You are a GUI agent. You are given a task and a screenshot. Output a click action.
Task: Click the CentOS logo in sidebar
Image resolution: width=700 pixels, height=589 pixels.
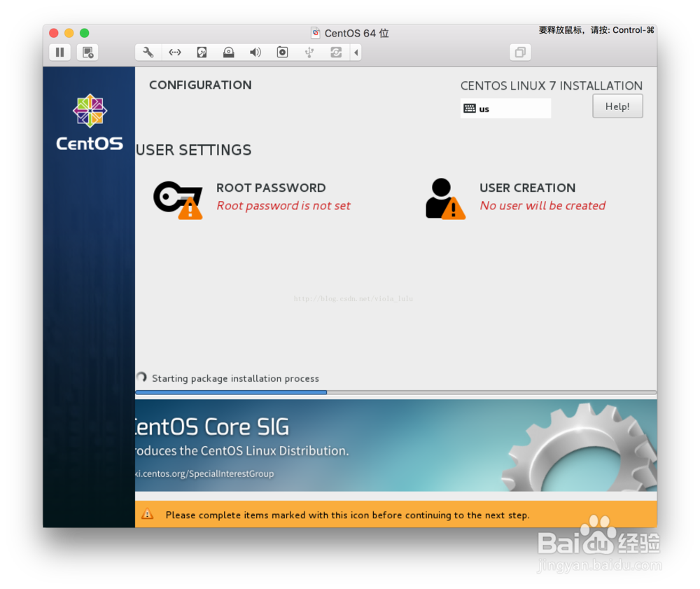(x=90, y=122)
